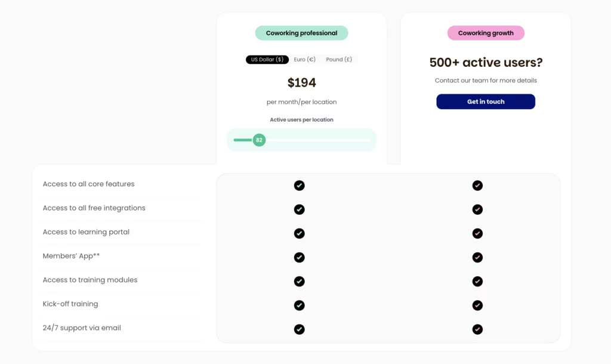
Task: Click the Members' App checkmark under Coworking growth
Action: click(x=477, y=257)
